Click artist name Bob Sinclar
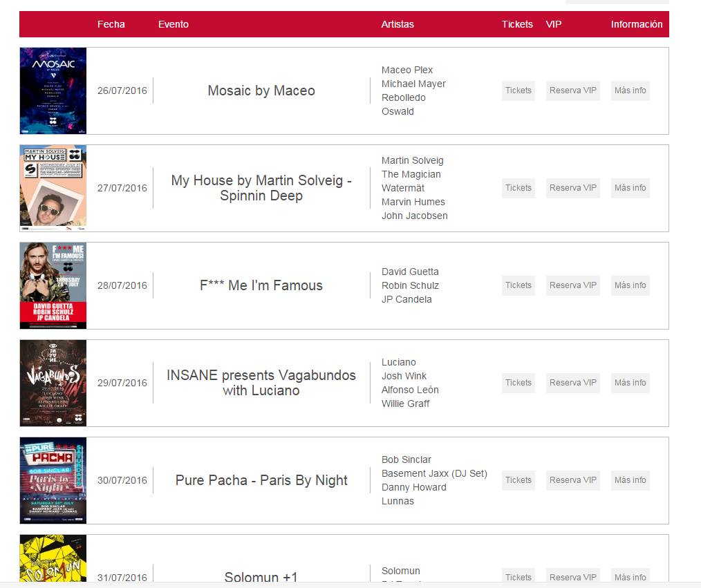Image resolution: width=701 pixels, height=588 pixels. 406,459
